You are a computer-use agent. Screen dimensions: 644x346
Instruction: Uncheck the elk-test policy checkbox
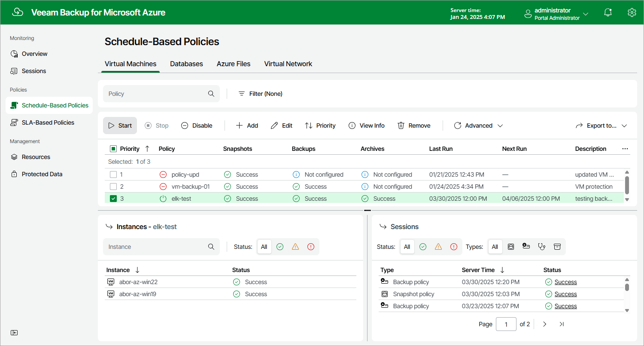coord(114,198)
